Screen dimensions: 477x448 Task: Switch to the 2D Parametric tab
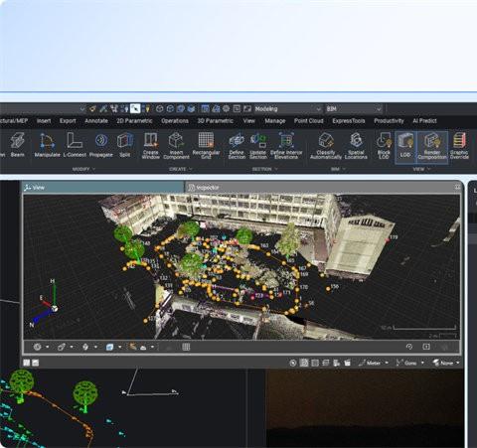134,121
